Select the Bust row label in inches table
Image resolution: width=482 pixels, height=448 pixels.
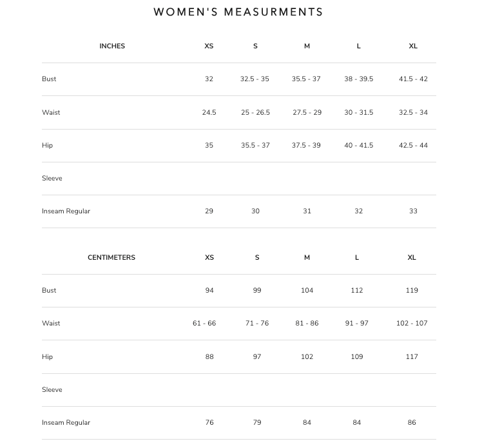pyautogui.click(x=49, y=79)
